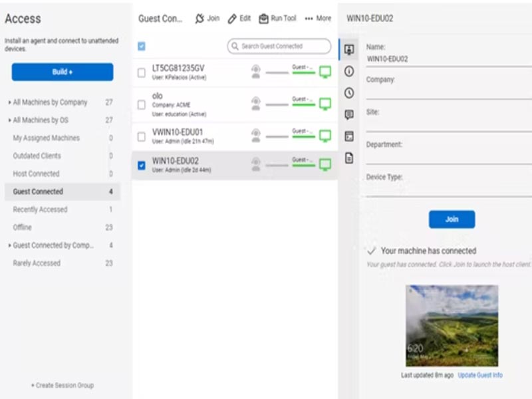Open the Notes document tab icon

pyautogui.click(x=349, y=158)
